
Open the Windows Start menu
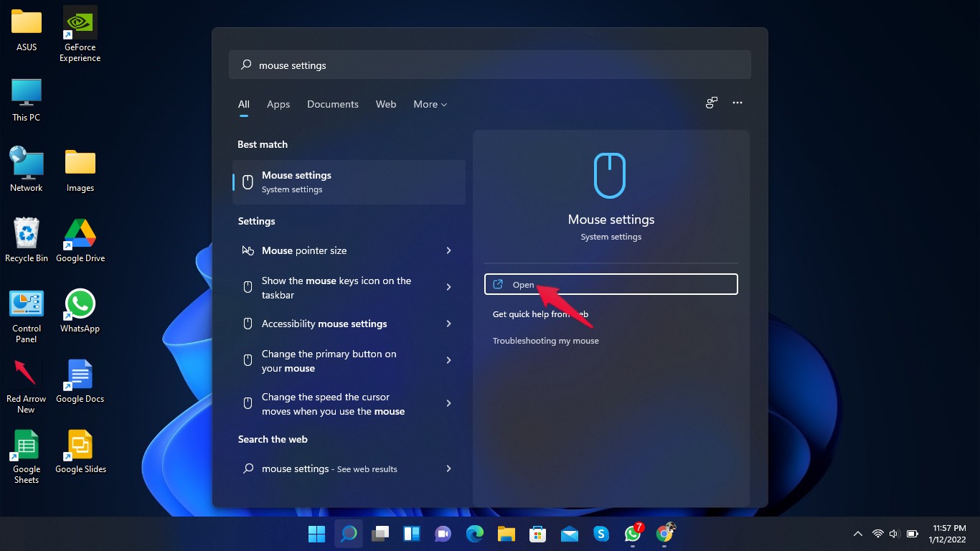click(316, 534)
